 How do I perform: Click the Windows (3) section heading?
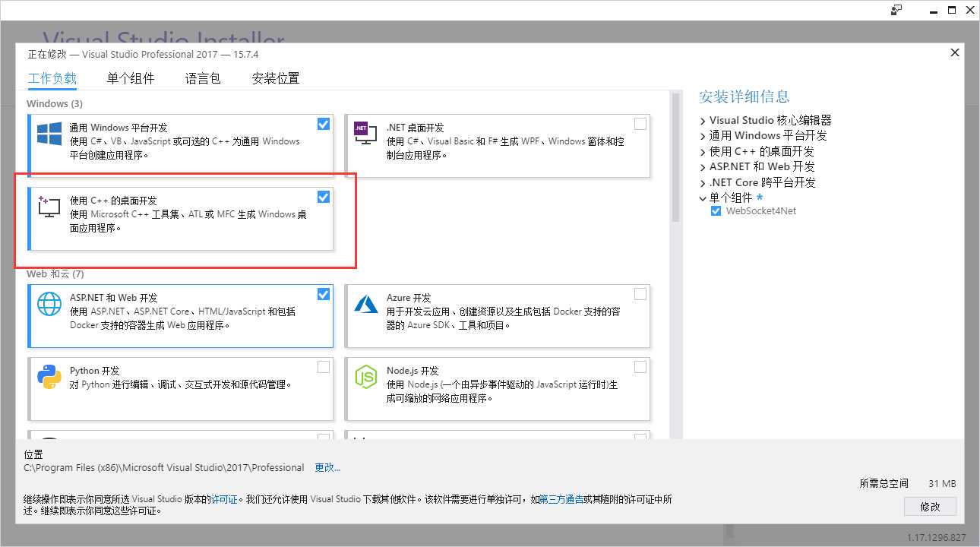click(55, 103)
